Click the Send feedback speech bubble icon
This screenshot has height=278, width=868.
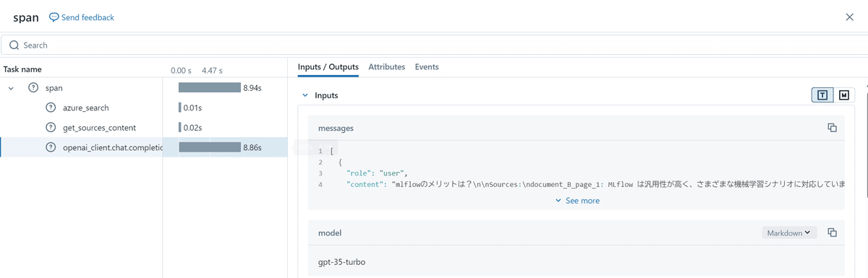[54, 17]
